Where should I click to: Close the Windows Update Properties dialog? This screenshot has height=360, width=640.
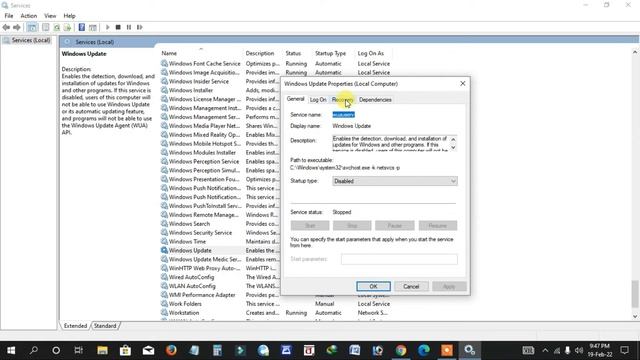pyautogui.click(x=462, y=83)
